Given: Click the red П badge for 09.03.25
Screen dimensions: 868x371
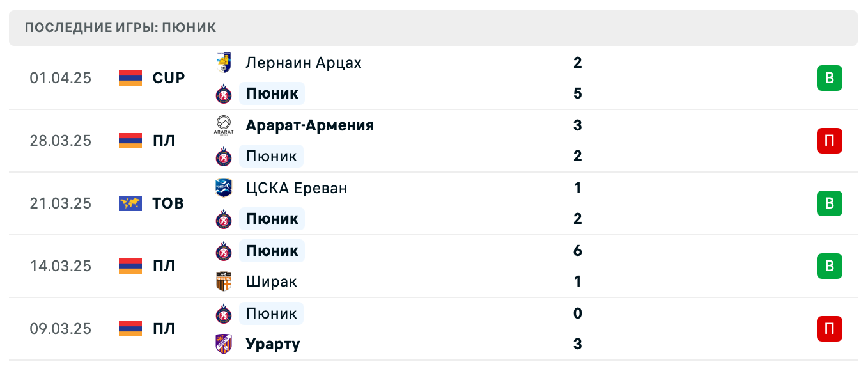Looking at the screenshot, I should tap(829, 329).
